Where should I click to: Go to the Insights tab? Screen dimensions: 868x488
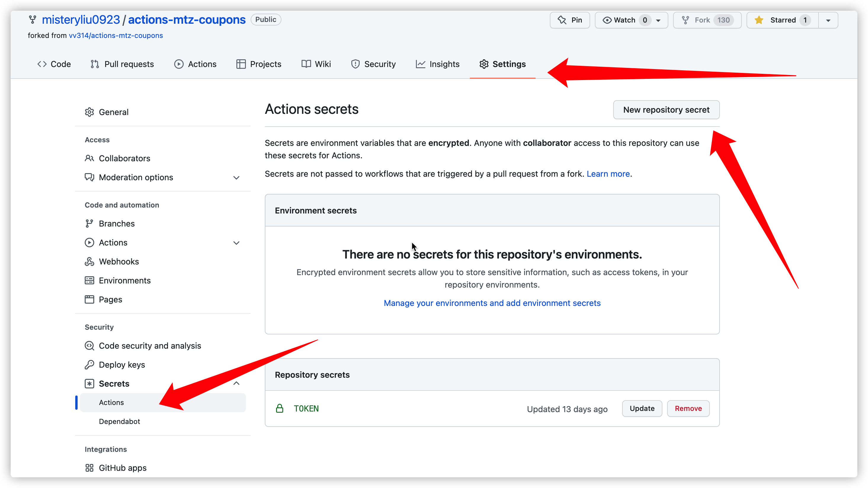[437, 64]
